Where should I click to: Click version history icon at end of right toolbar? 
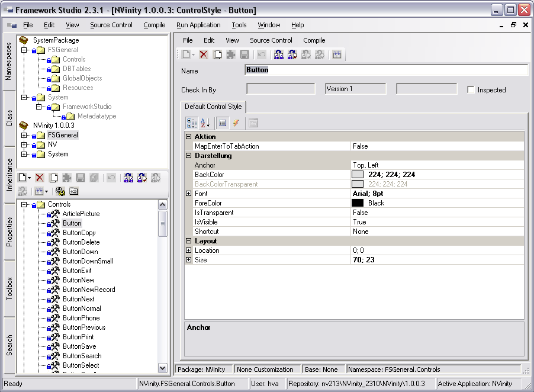point(337,54)
